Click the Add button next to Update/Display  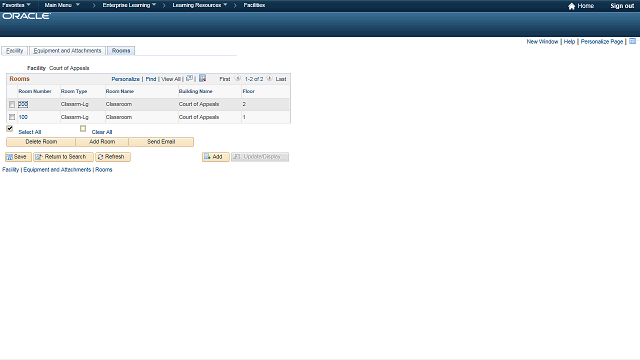click(x=216, y=157)
